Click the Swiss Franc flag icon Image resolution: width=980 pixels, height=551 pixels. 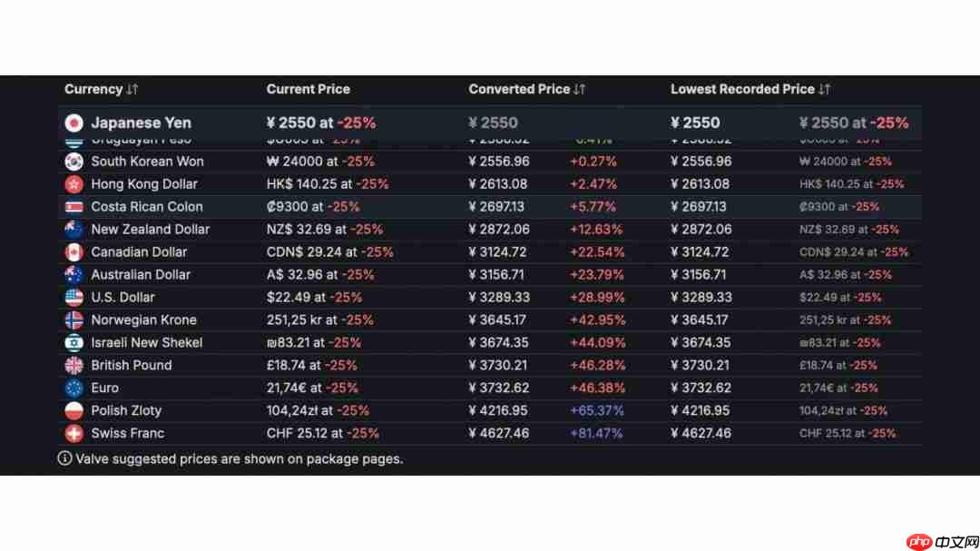coord(73,434)
